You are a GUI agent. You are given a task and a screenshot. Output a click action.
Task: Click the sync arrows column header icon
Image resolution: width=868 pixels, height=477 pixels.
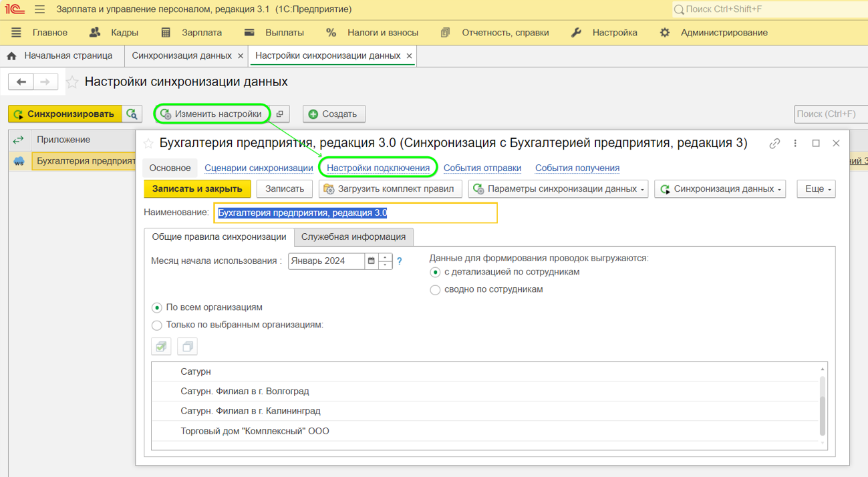pos(18,140)
